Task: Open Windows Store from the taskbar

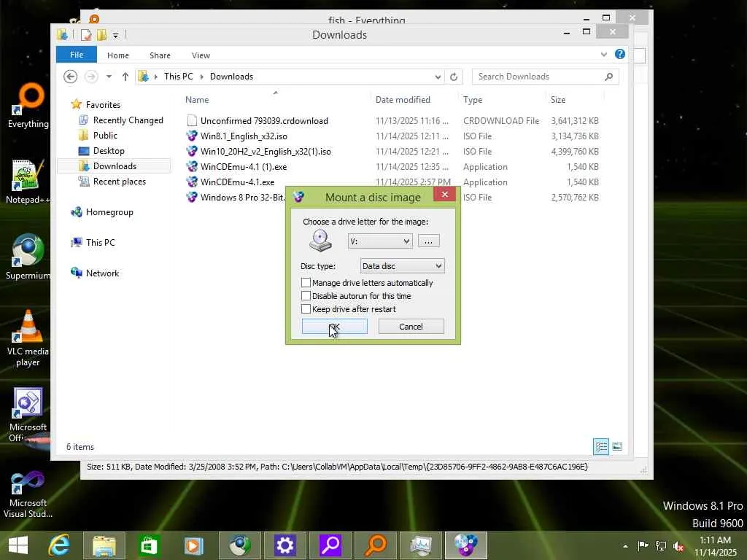Action: 149,545
